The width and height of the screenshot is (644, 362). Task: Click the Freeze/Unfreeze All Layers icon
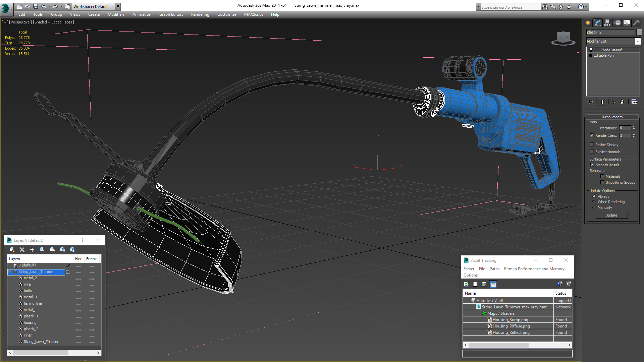tap(72, 250)
